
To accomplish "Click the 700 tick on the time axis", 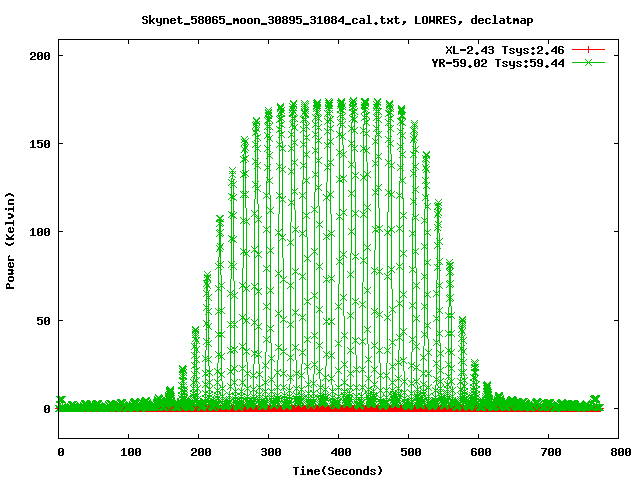I will (x=551, y=452).
